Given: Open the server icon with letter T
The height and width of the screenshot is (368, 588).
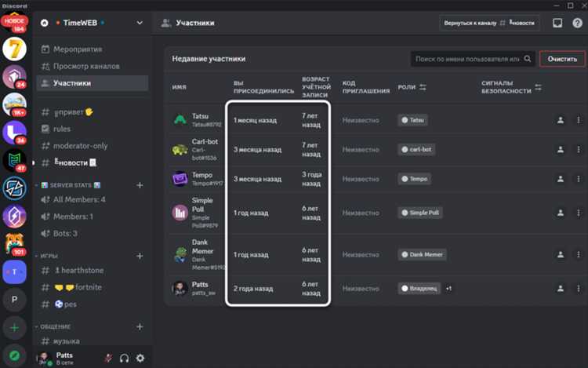Looking at the screenshot, I should pyautogui.click(x=14, y=272).
